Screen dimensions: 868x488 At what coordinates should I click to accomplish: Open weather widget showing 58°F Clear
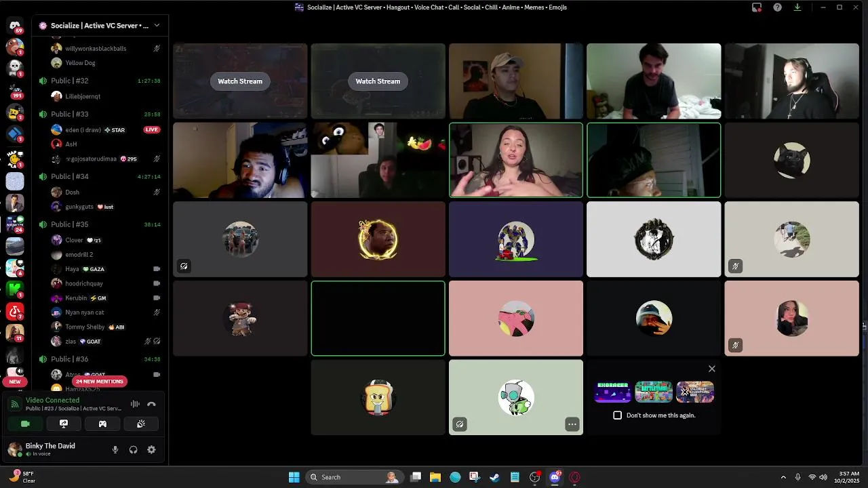pyautogui.click(x=23, y=477)
